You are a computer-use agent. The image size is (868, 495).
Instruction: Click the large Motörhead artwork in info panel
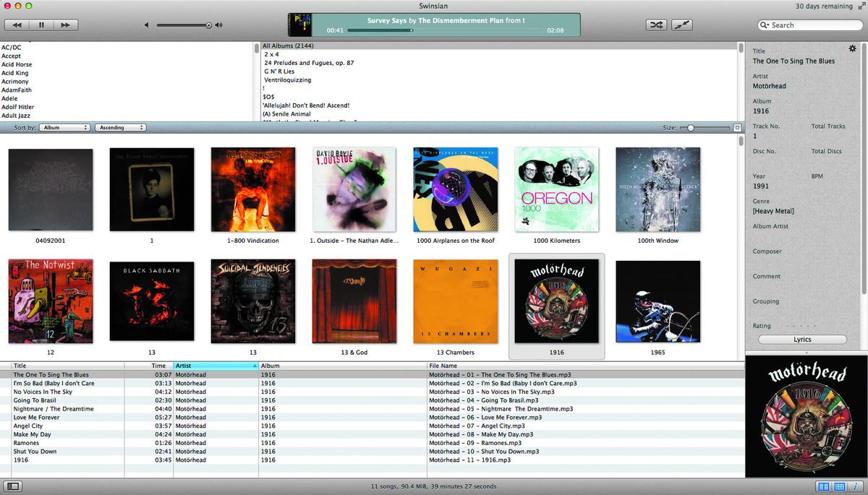807,415
